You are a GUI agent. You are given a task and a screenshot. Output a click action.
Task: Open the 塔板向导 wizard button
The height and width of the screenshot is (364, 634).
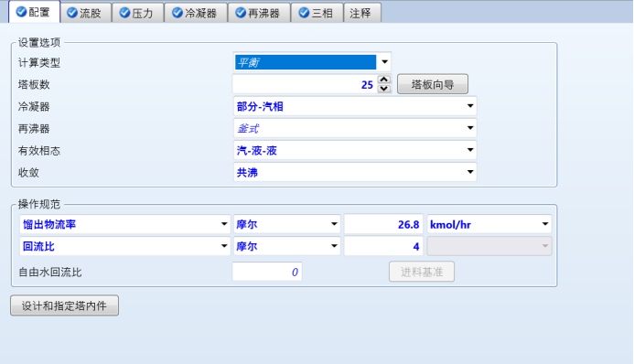tap(433, 84)
